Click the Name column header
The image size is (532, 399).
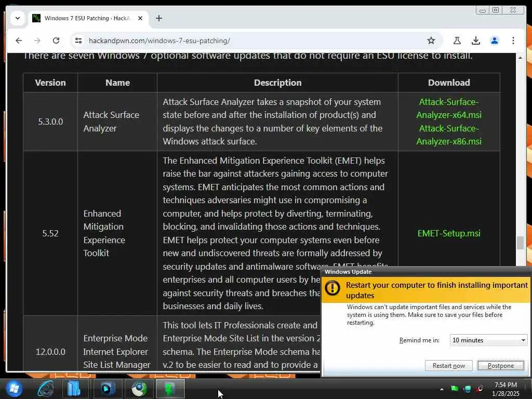(x=117, y=83)
